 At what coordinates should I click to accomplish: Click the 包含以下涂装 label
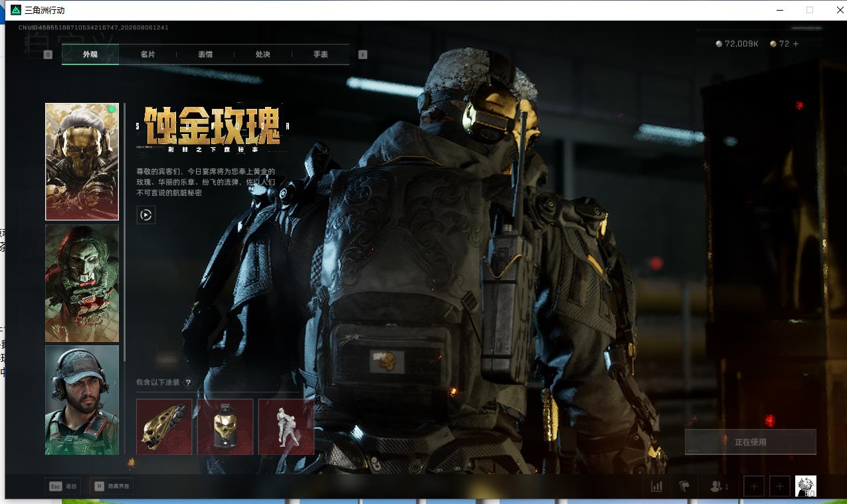159,383
